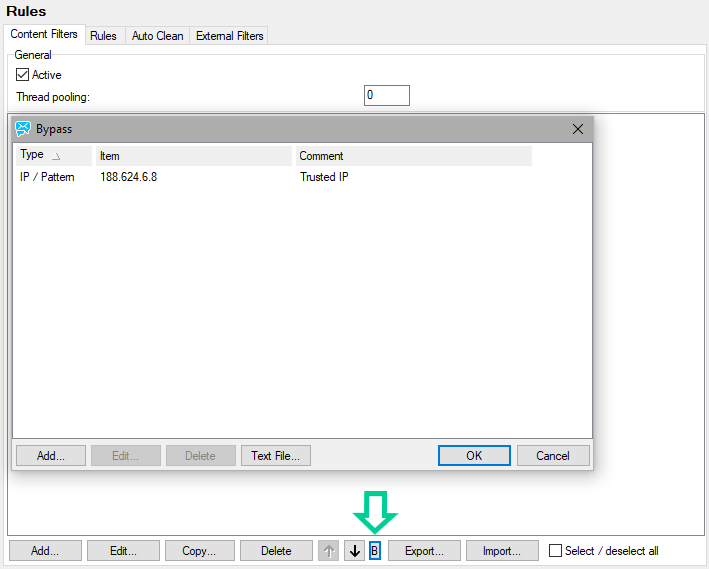The image size is (709, 569).
Task: Open Text File in Bypass dialog
Action: (276, 455)
